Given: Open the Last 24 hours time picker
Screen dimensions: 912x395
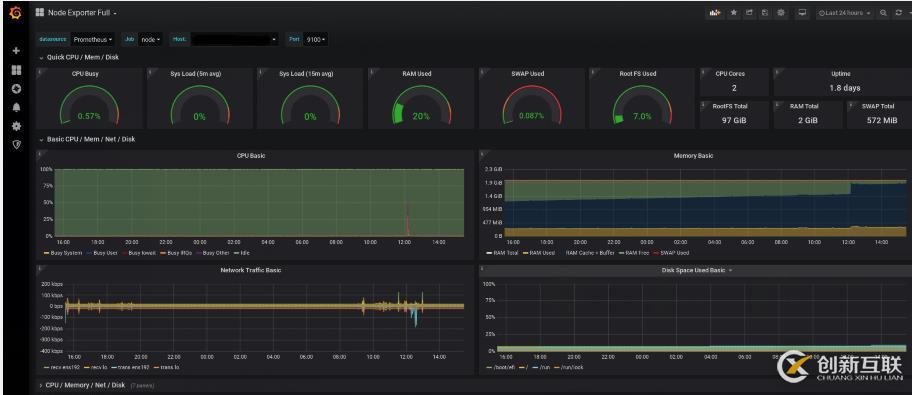Looking at the screenshot, I should tap(845, 13).
